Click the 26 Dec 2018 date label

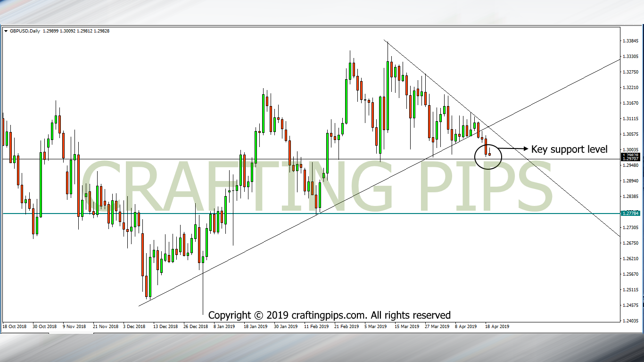click(x=196, y=326)
